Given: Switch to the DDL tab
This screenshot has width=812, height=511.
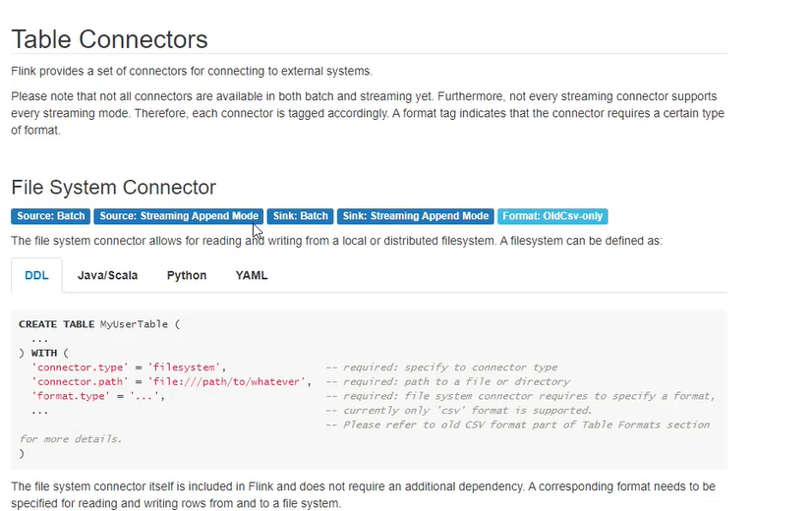Looking at the screenshot, I should click(36, 276).
